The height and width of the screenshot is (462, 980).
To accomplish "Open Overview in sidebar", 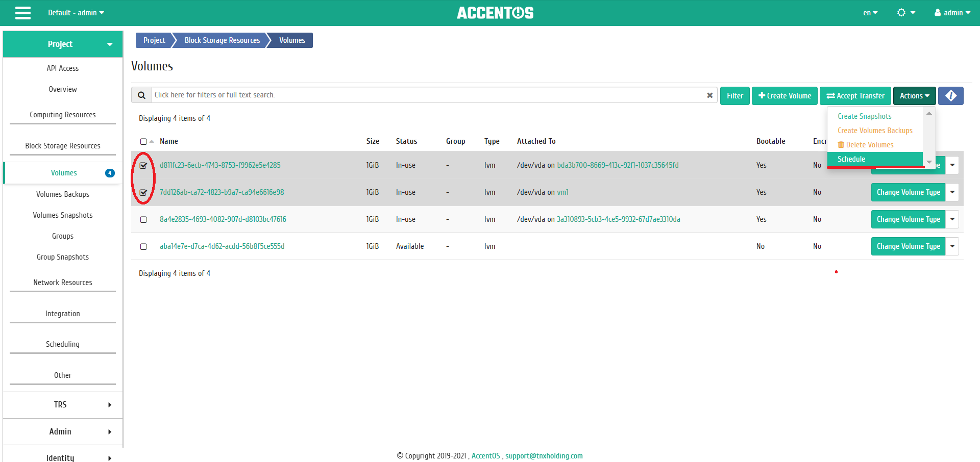I will click(x=63, y=89).
